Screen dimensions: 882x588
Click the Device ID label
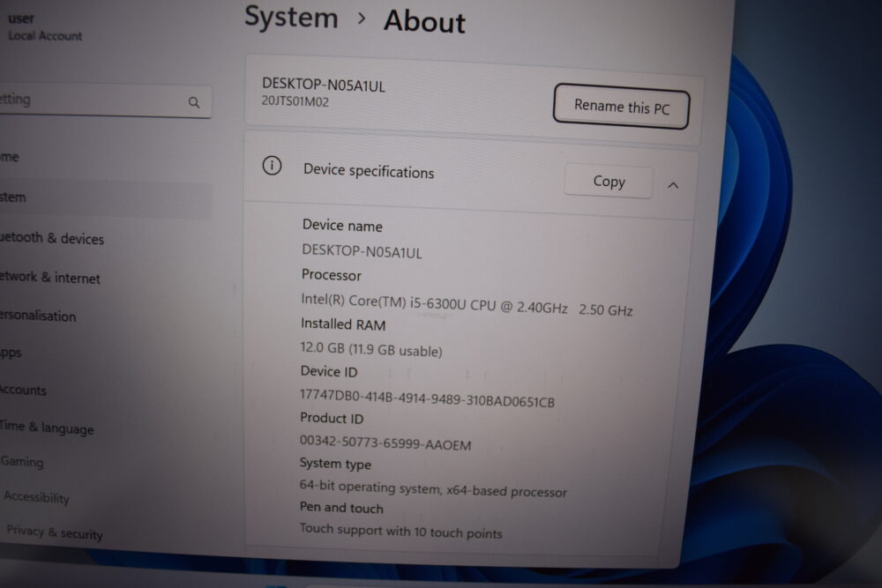(x=329, y=371)
